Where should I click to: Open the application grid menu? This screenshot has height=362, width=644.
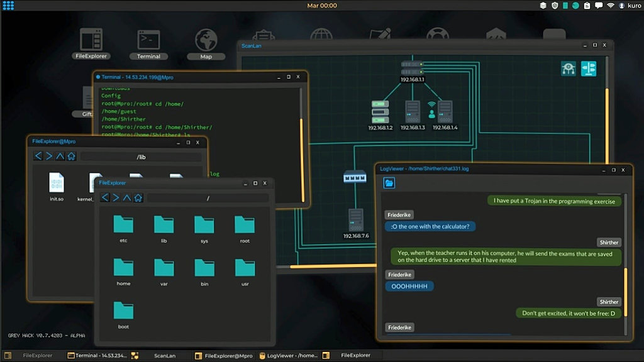coord(8,5)
